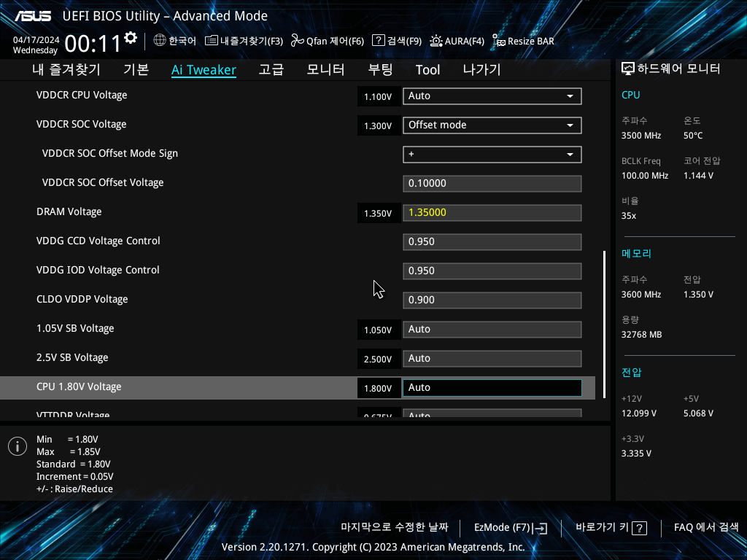This screenshot has width=747, height=560.
Task: Click the 50°C CPU temperature value
Action: click(x=693, y=136)
